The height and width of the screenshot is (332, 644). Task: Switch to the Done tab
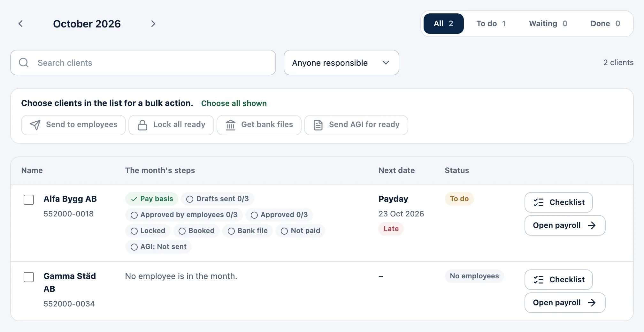tap(605, 24)
